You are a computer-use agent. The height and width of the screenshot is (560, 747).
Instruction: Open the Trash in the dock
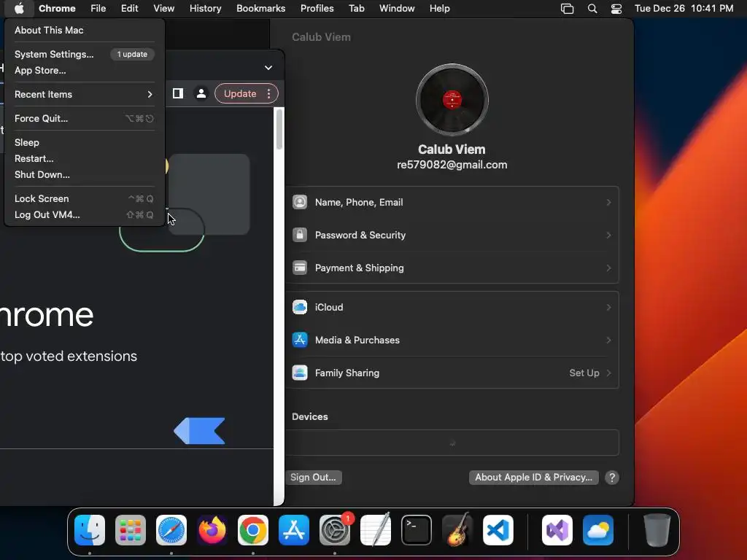[x=657, y=530]
